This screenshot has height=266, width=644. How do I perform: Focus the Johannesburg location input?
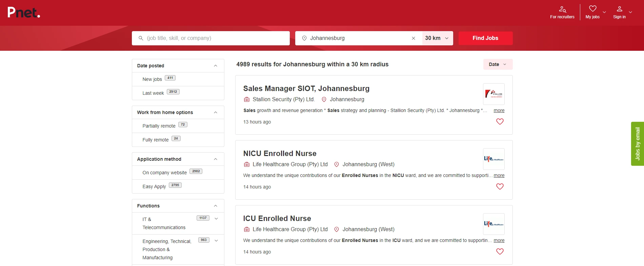[359, 38]
